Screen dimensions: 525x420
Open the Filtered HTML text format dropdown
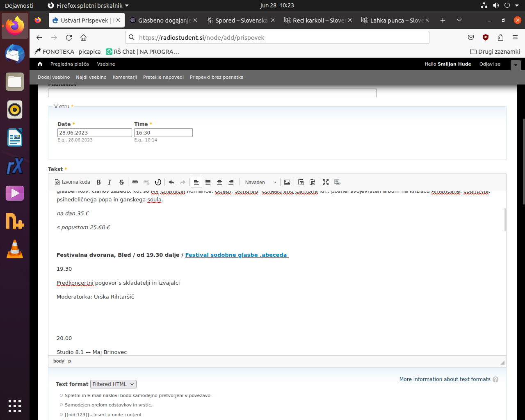tap(113, 384)
